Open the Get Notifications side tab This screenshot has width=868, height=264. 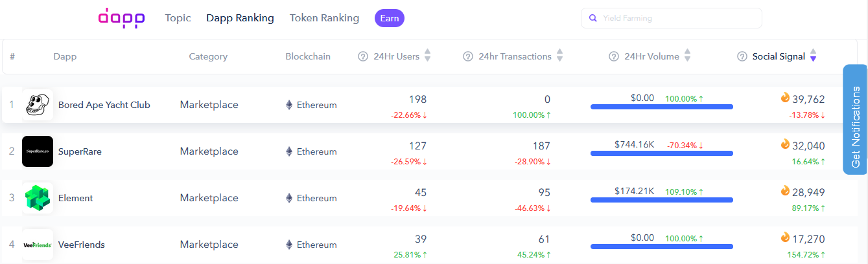[x=855, y=120]
